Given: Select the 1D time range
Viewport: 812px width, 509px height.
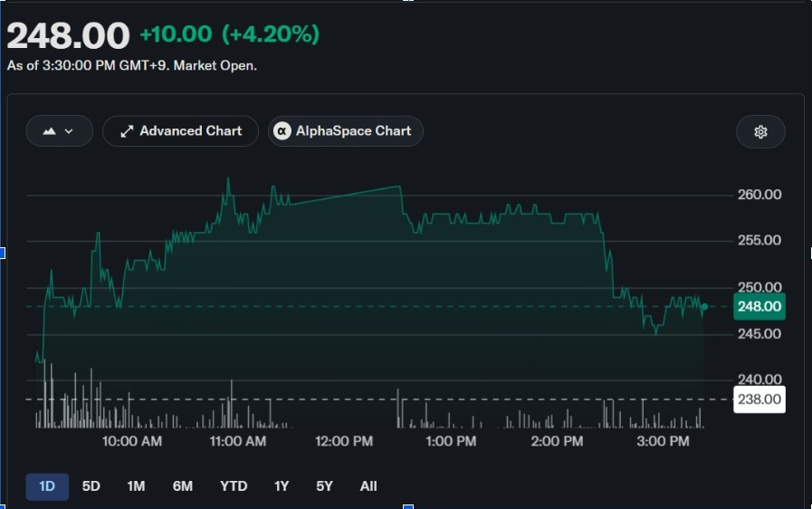Looking at the screenshot, I should click(47, 486).
